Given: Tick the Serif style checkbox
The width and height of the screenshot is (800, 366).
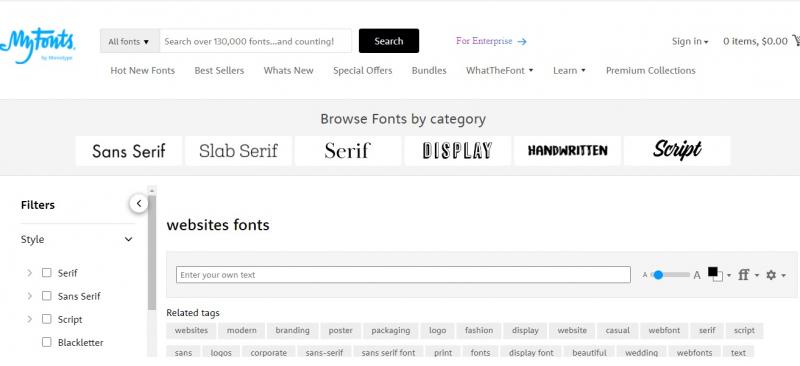Looking at the screenshot, I should [x=46, y=273].
